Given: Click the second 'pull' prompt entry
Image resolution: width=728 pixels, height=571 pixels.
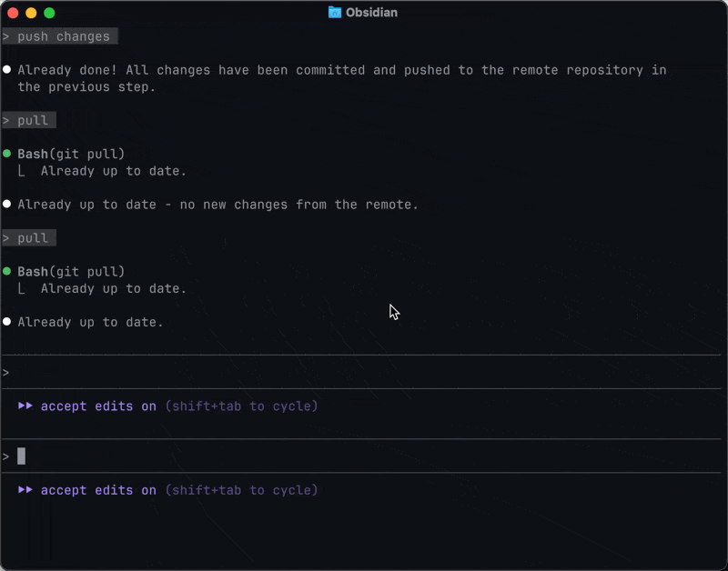Looking at the screenshot, I should point(32,238).
